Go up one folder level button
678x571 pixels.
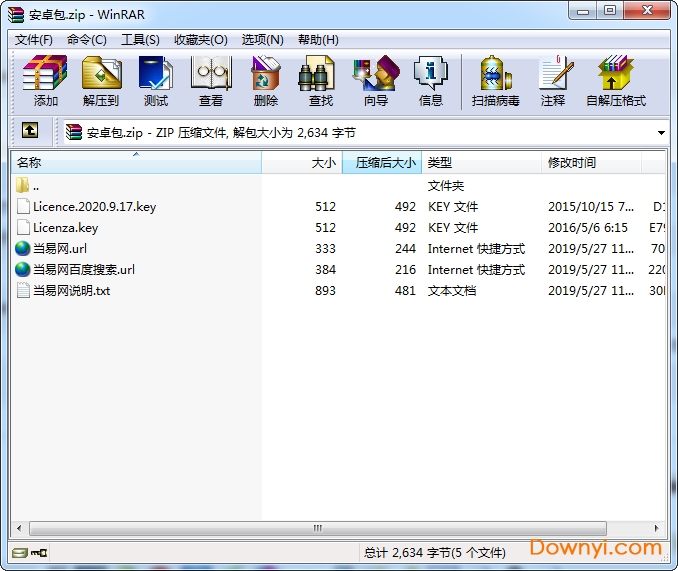pyautogui.click(x=30, y=131)
